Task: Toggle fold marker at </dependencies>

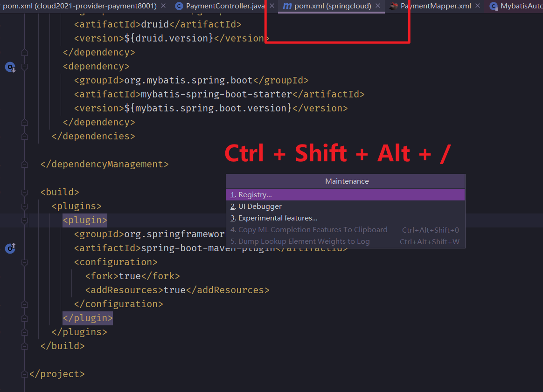Action: point(25,136)
